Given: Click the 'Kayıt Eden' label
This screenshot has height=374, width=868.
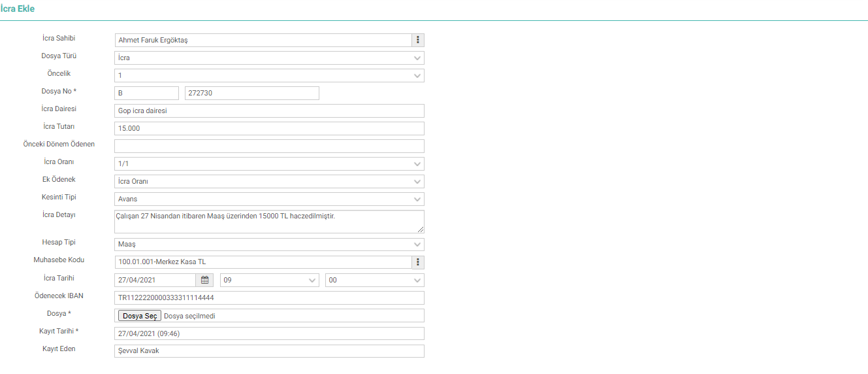Looking at the screenshot, I should click(x=59, y=349).
